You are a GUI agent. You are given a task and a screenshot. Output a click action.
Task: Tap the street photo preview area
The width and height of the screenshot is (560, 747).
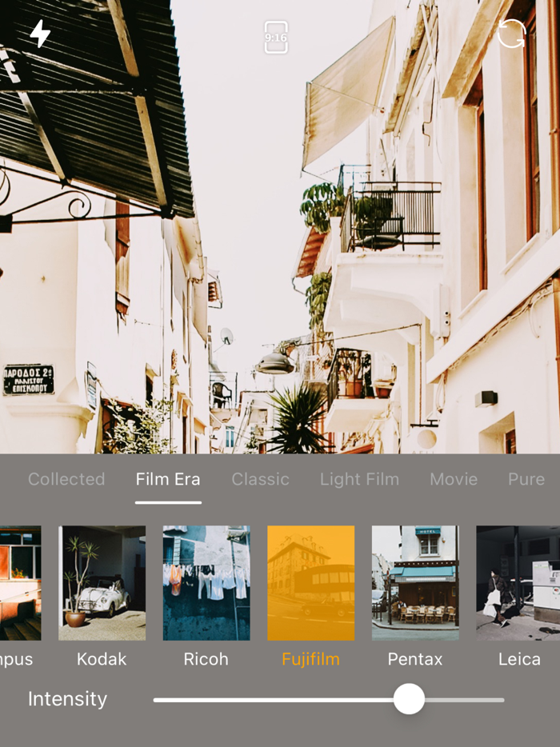(280, 227)
